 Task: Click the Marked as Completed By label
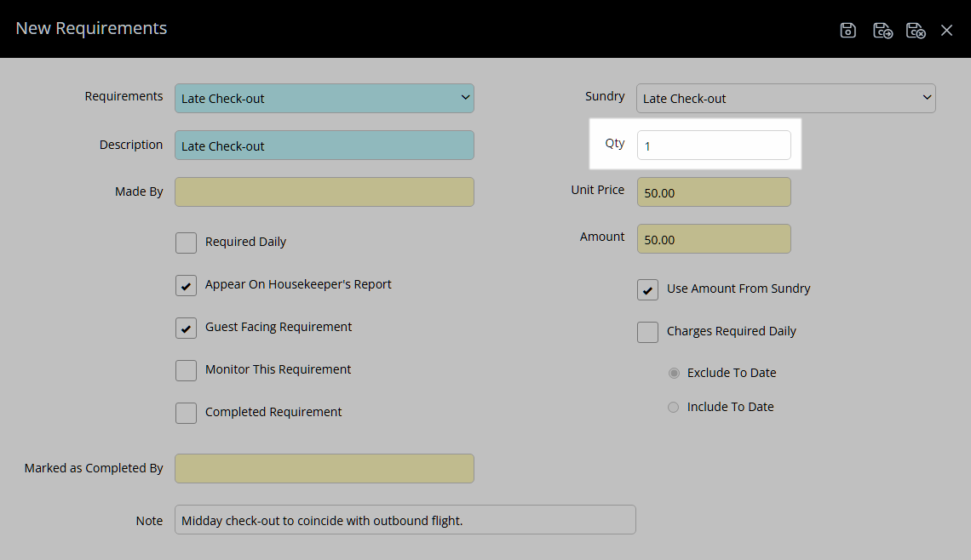(94, 468)
